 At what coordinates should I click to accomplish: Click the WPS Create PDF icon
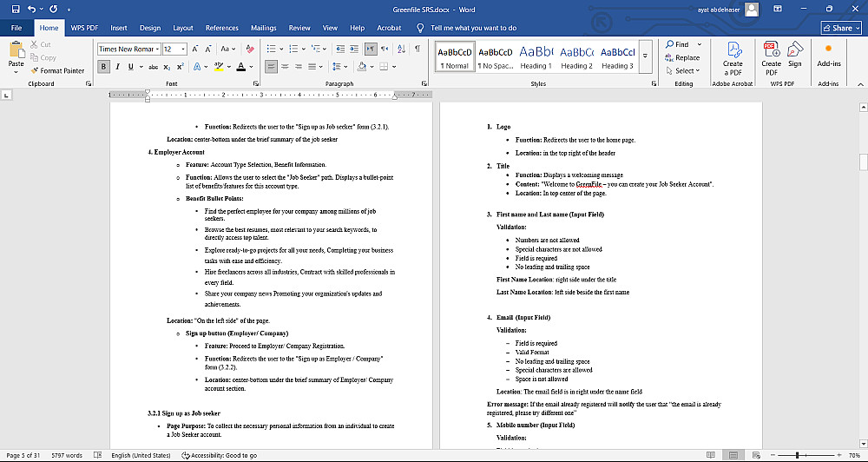[771, 57]
